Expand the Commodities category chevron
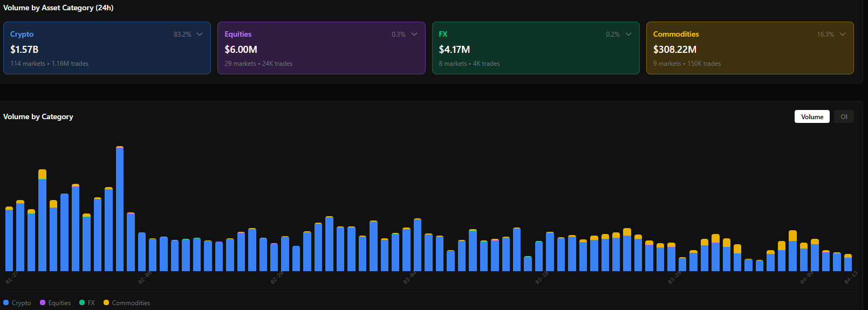The image size is (868, 310). (843, 34)
